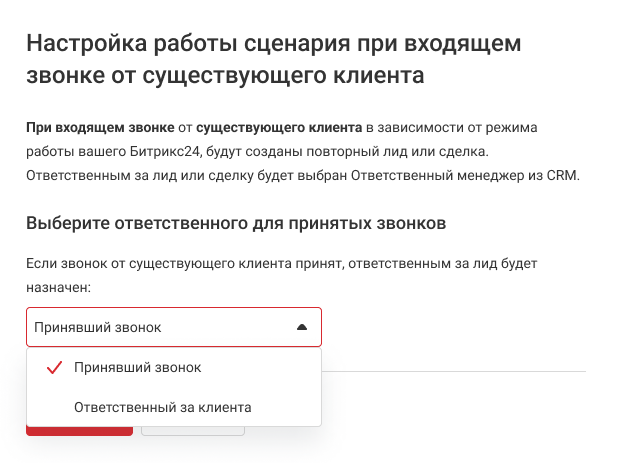Click the dropdown caret arrow icon

point(302,327)
